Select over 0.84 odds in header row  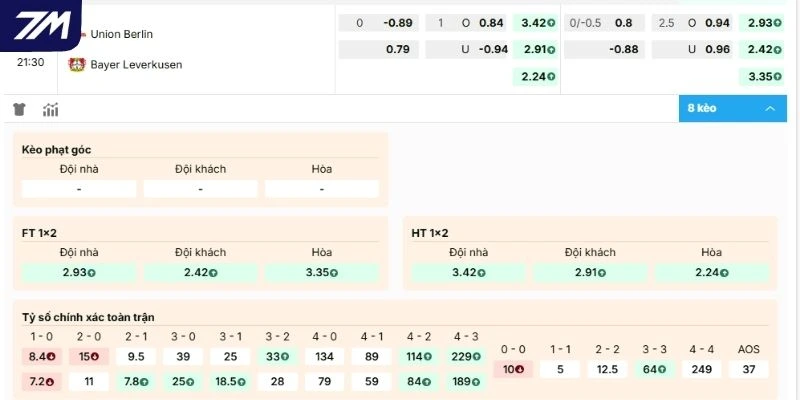click(x=481, y=22)
